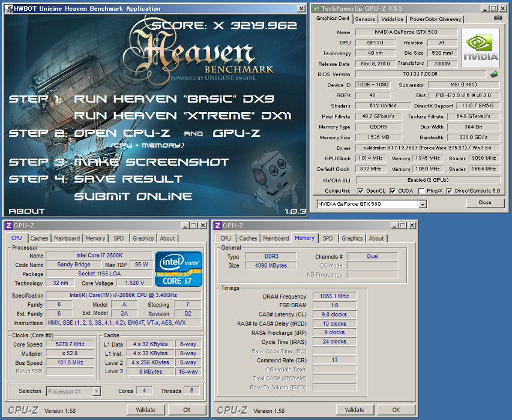Enable the PhysX checkbox in GPU-Z
This screenshot has height=420, width=512.
[421, 191]
